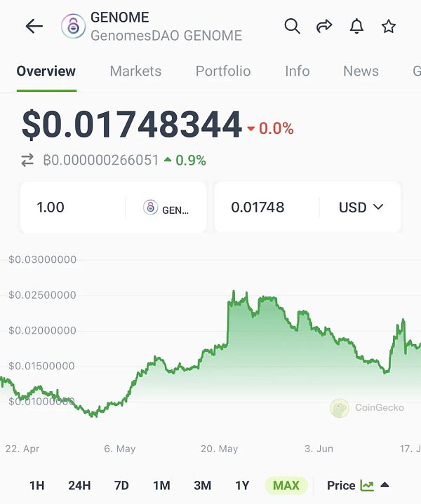Select the 1Y range button
The image size is (421, 504).
click(242, 485)
